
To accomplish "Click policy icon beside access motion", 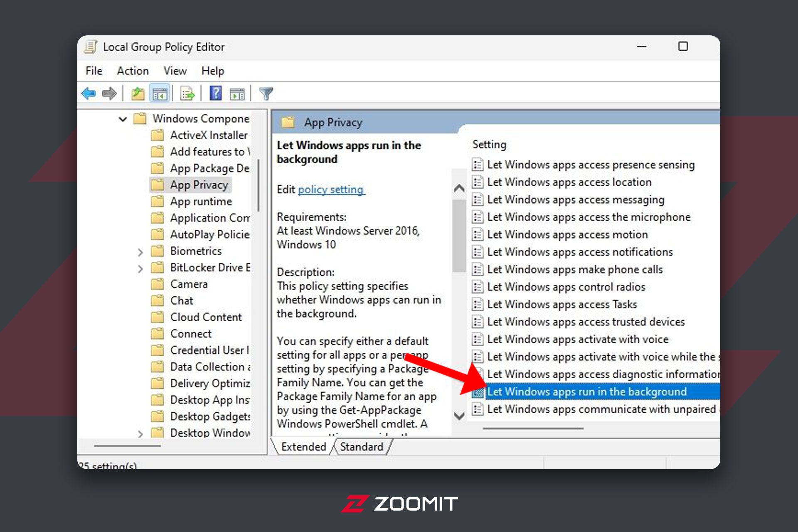I will coord(478,234).
